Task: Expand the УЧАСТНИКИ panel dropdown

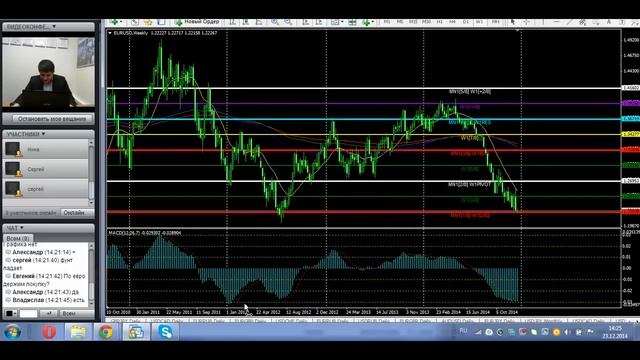Action: point(43,134)
